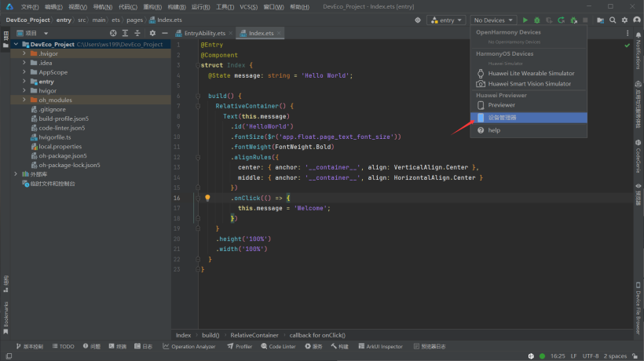Open the user account avatar icon

click(637, 20)
